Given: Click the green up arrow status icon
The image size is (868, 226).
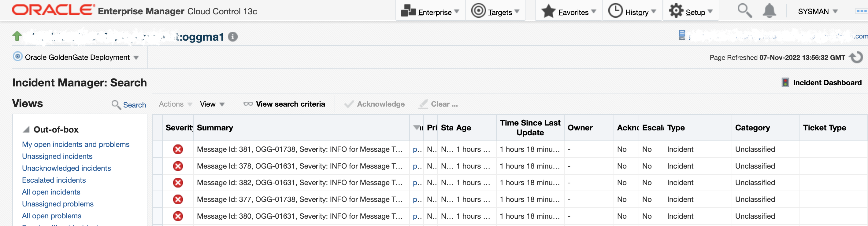Looking at the screenshot, I should tap(17, 36).
